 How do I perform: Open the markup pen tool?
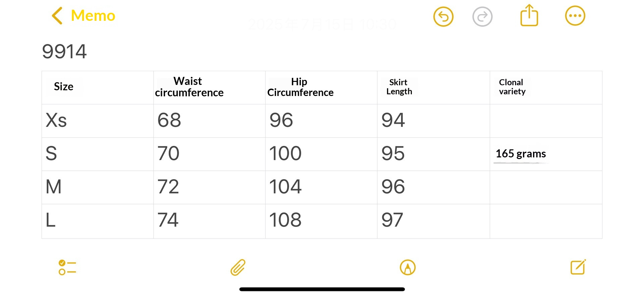click(408, 267)
